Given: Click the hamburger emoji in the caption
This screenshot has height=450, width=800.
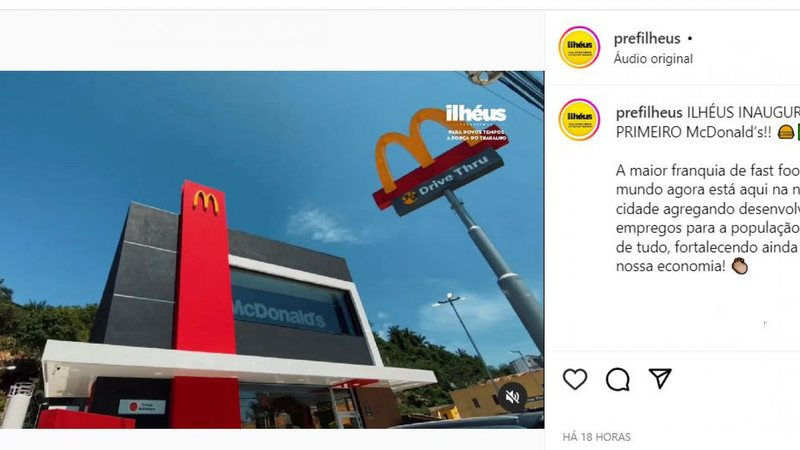Looking at the screenshot, I should tap(786, 132).
